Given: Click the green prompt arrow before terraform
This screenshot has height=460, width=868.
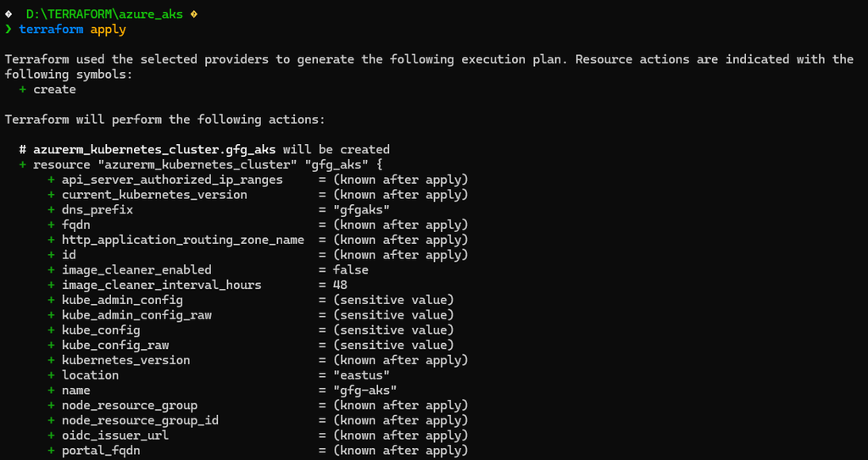Looking at the screenshot, I should point(8,30).
